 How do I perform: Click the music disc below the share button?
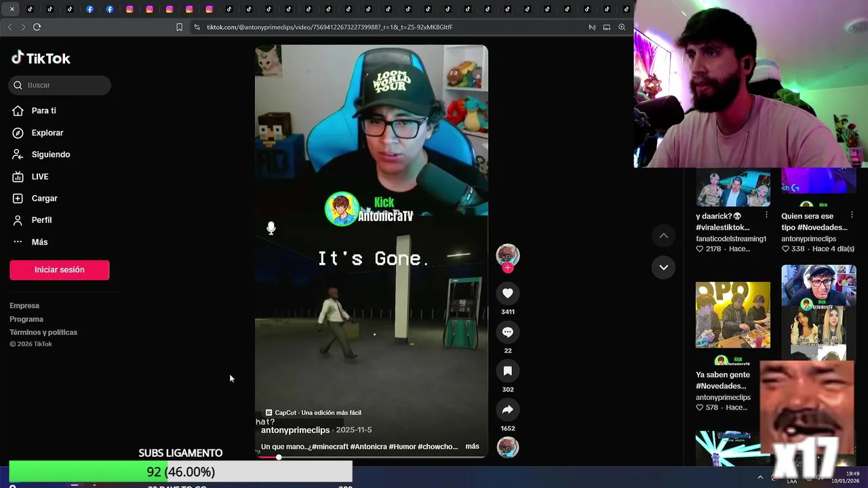pos(507,447)
